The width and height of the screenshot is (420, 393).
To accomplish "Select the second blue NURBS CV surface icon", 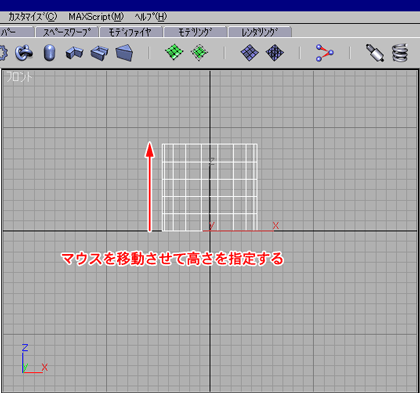I will point(275,53).
